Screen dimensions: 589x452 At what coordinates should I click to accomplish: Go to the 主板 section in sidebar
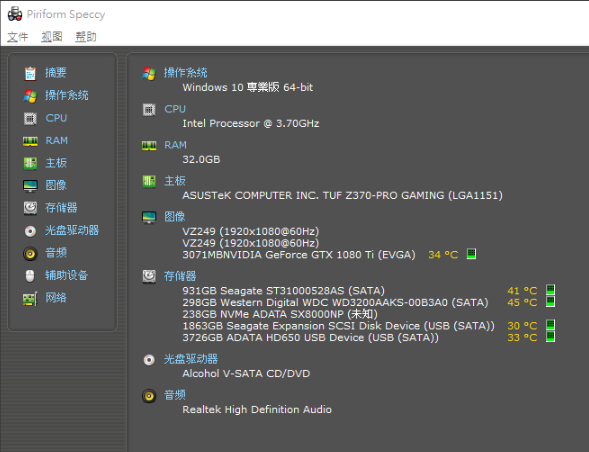coord(56,163)
